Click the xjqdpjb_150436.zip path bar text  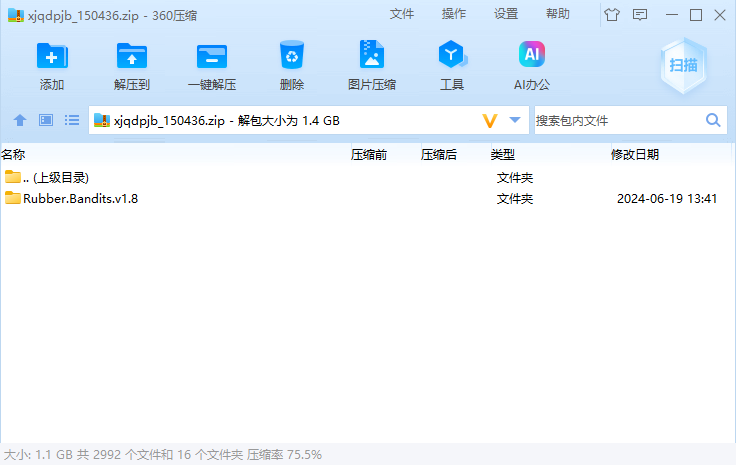(227, 121)
